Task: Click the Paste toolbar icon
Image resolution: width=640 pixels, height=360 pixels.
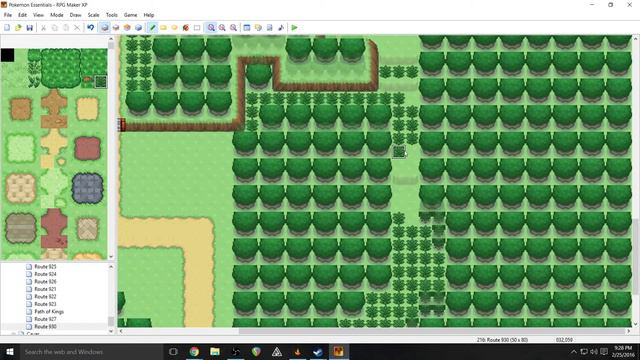Action: pyautogui.click(x=66, y=28)
